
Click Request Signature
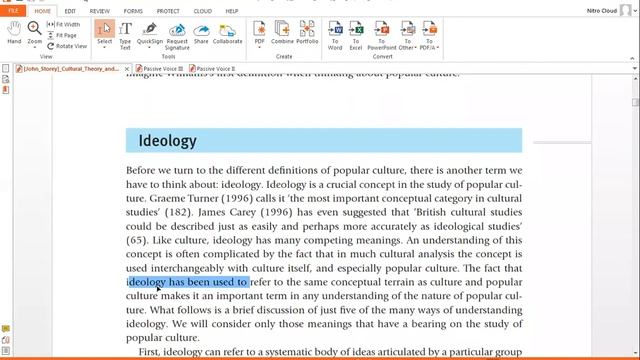click(177, 36)
